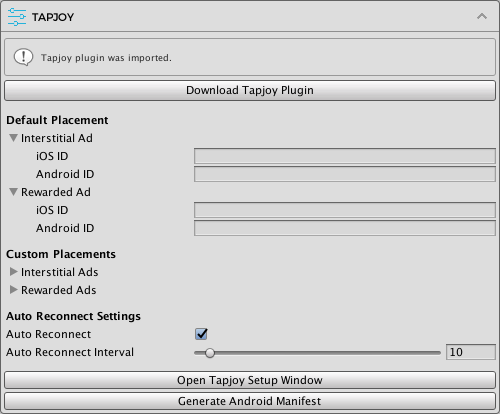The height and width of the screenshot is (414, 500).
Task: Collapse the Rewarded Ad foldout triangle
Action: point(13,192)
